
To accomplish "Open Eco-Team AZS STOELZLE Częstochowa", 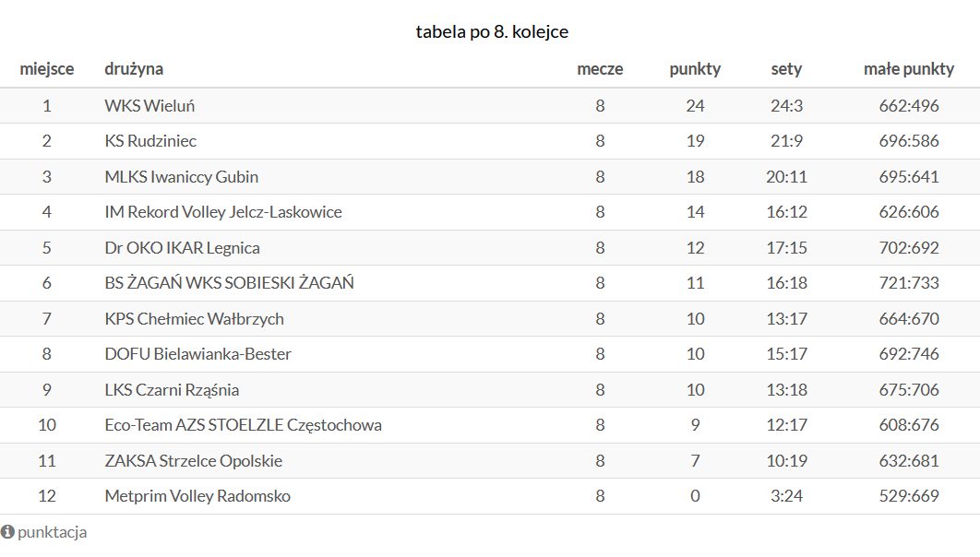I will [243, 425].
